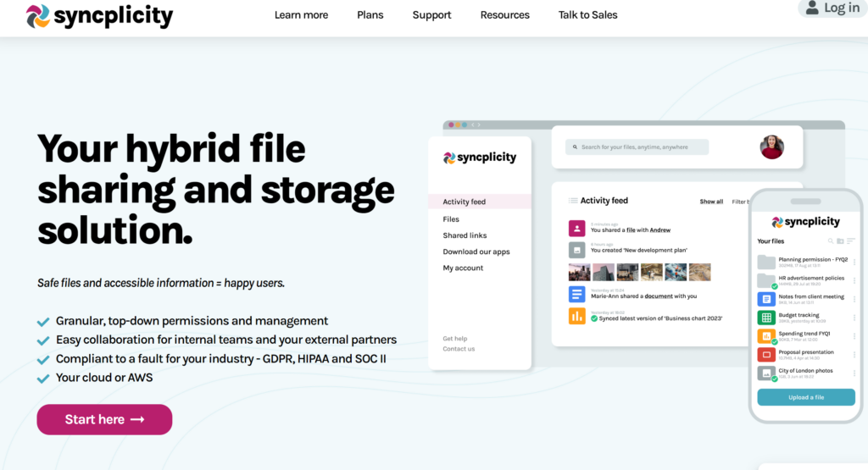
Task: Click the red Proposal presentation icon
Action: 766,354
